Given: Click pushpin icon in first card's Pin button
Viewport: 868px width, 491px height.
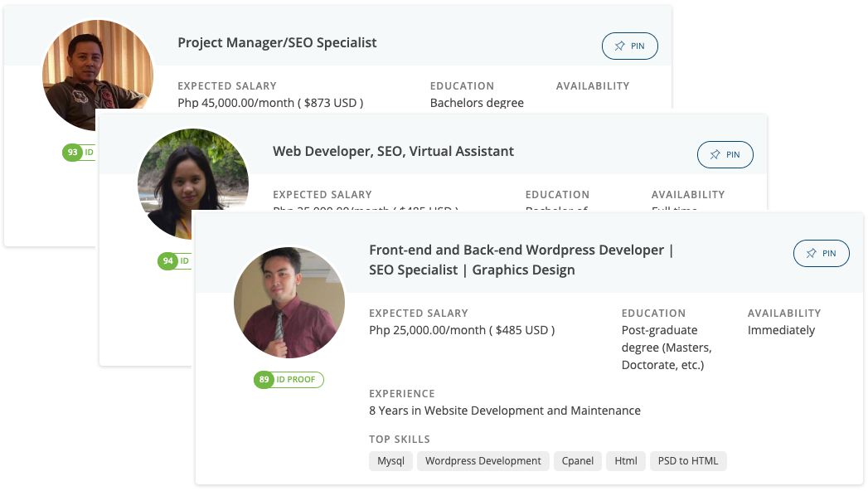Looking at the screenshot, I should (619, 46).
